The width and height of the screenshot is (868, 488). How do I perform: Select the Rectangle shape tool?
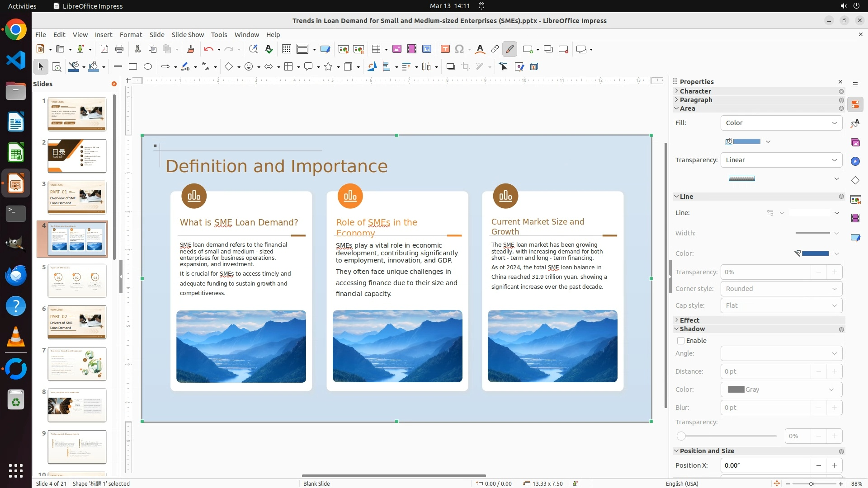(x=133, y=67)
